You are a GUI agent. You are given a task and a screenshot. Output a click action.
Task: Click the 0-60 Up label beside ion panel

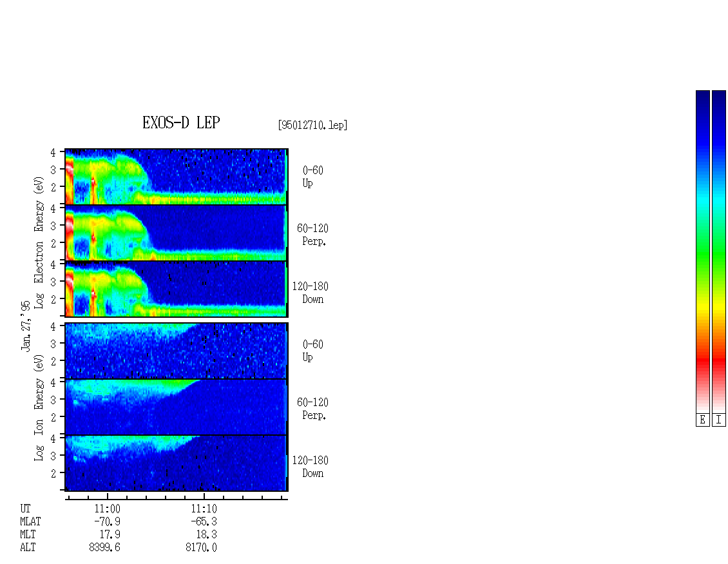click(312, 351)
